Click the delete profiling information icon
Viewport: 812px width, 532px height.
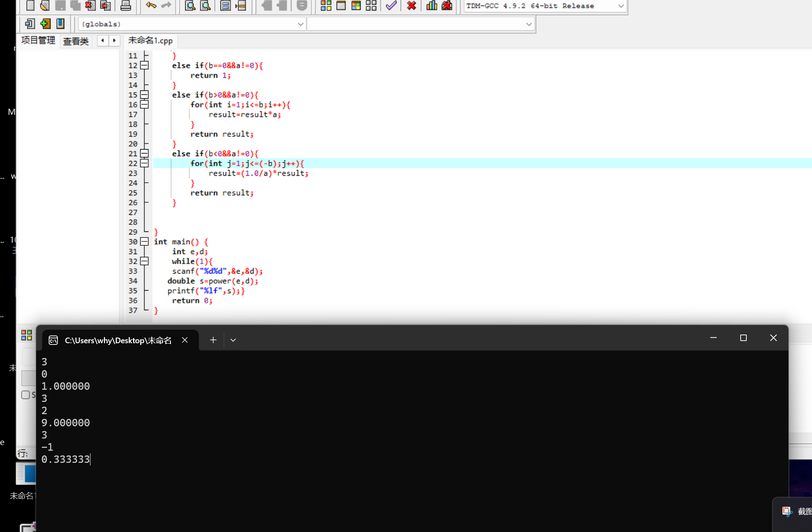click(x=447, y=5)
